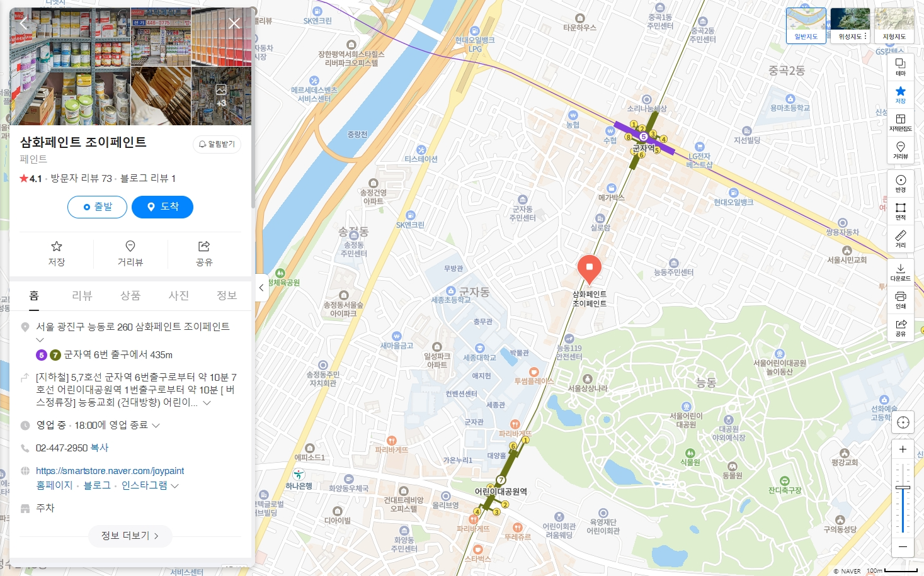Click the 반경 radius measurement tool
Screen dimensions: 924x576
point(900,183)
